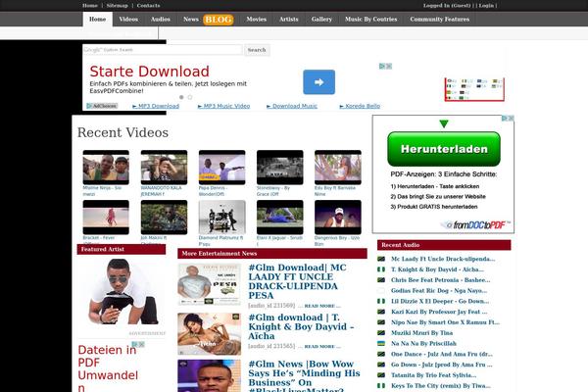Click the blue arrow button in Starte Download ad
Image resolution: width=588 pixels, height=392 pixels.
point(318,82)
